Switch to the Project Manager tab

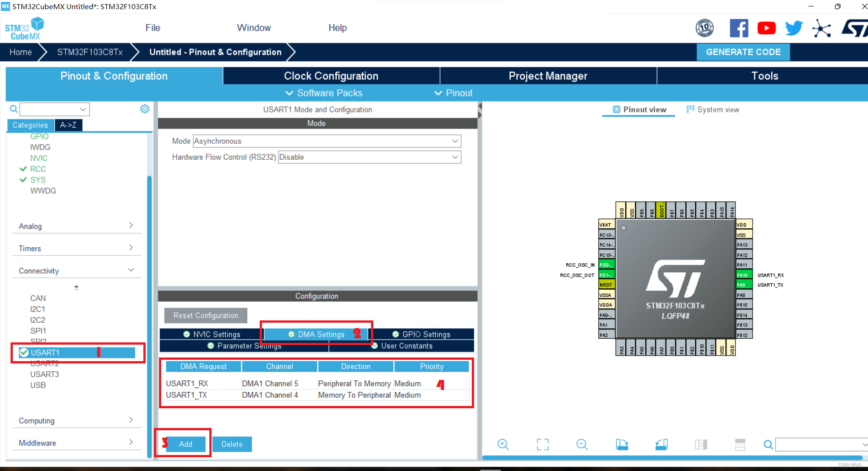(548, 76)
